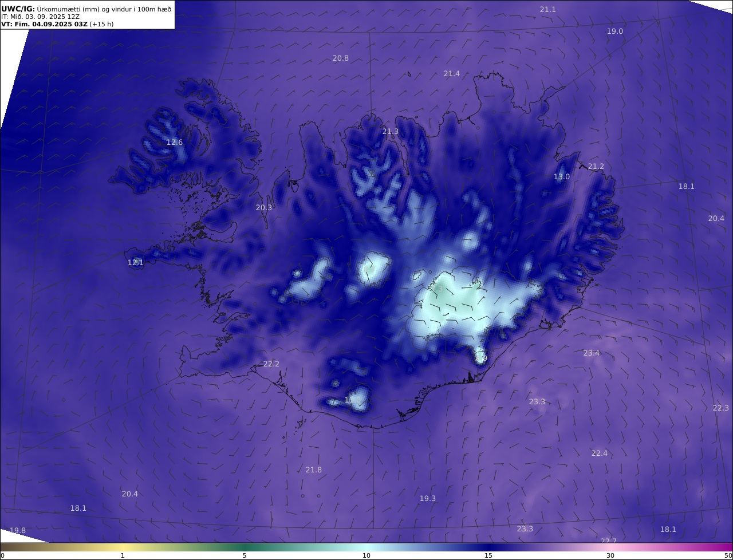Click the 30 tick label on the colorbar
This screenshot has height=560, width=733.
coord(610,555)
